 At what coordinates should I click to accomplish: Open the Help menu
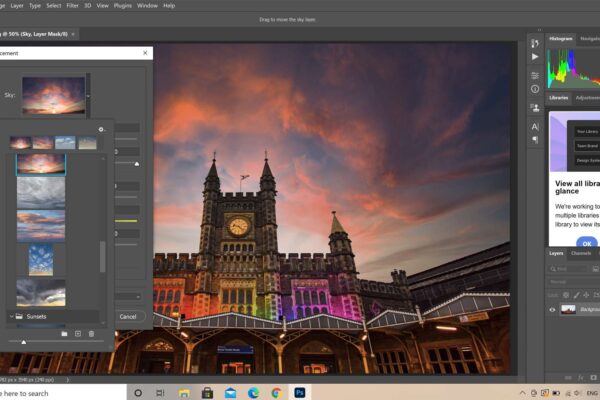169,6
